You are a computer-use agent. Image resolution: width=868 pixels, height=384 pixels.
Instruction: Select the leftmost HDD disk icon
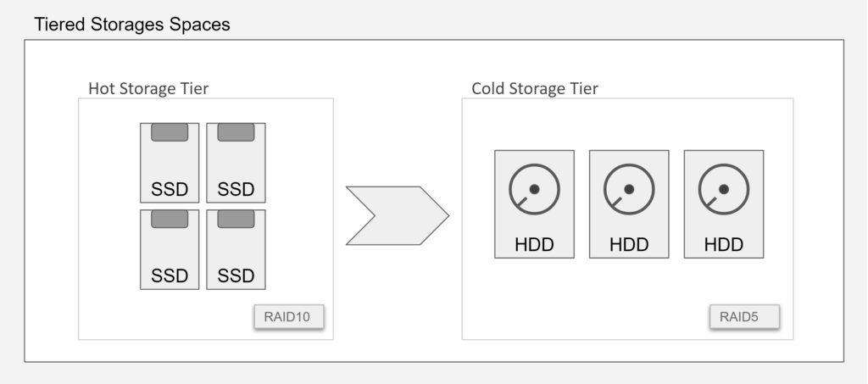click(x=534, y=203)
